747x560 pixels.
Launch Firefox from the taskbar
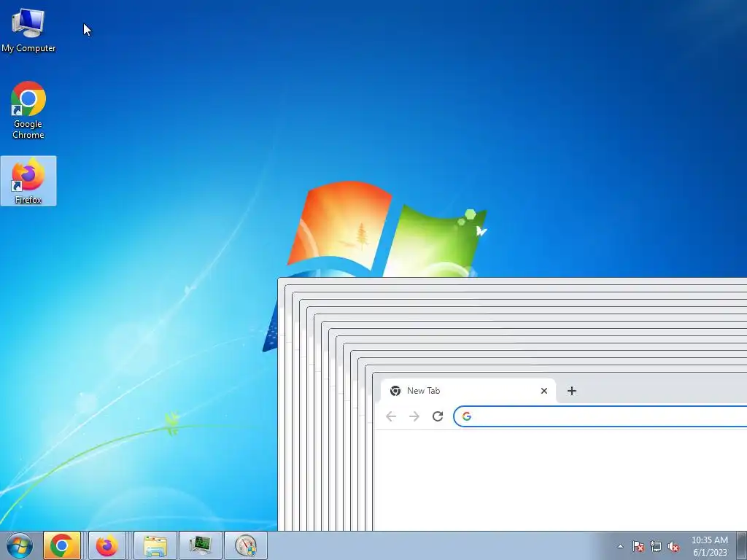[107, 545]
